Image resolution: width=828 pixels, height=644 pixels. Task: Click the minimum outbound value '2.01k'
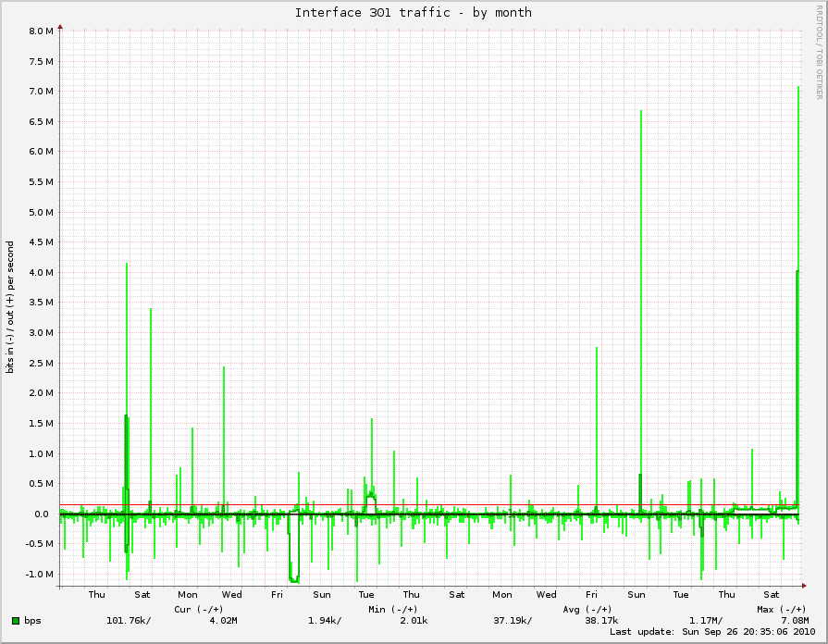coord(414,621)
